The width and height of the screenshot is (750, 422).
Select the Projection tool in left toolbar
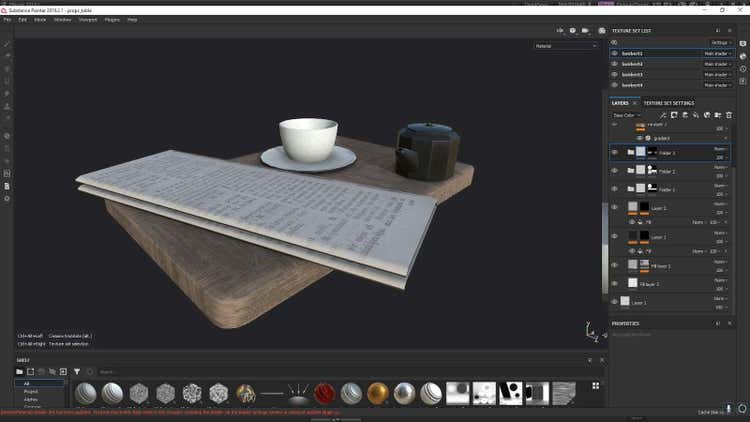pos(7,68)
